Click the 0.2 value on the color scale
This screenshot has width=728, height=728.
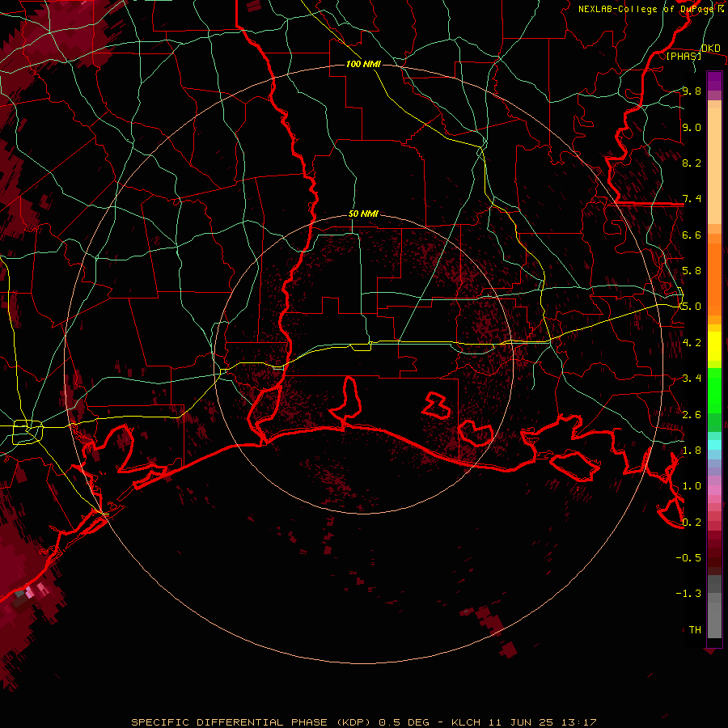point(692,523)
